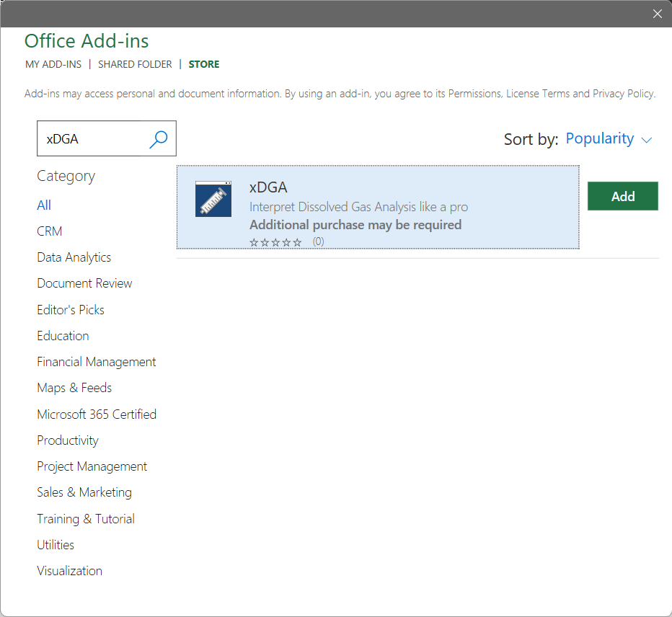Image resolution: width=672 pixels, height=617 pixels.
Task: Select the Financial Management category
Action: (x=97, y=362)
